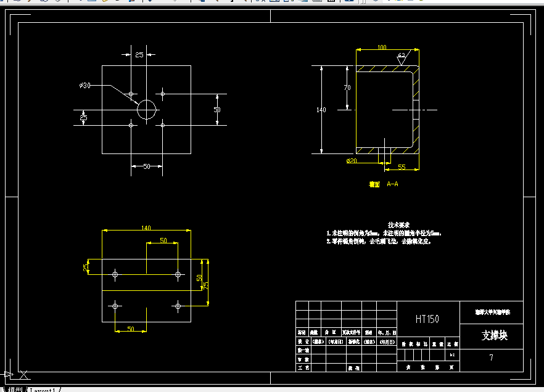Select the white 140 height dimension beside section
The height and width of the screenshot is (392, 544).
click(x=321, y=110)
